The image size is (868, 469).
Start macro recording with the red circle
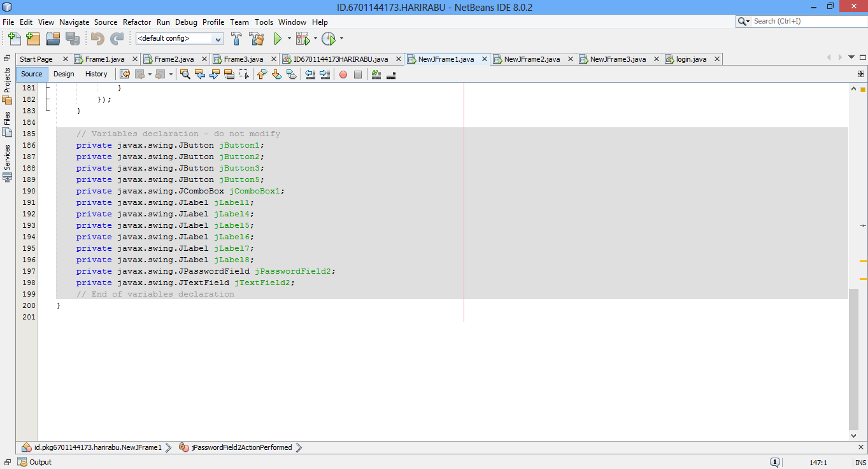pos(343,74)
